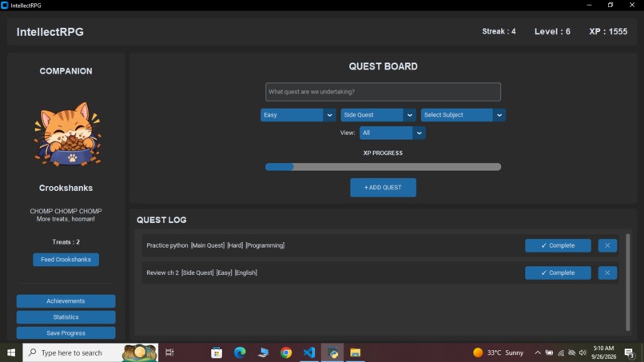Click the network icon in the system tray
The height and width of the screenshot is (362, 644).
pyautogui.click(x=561, y=352)
